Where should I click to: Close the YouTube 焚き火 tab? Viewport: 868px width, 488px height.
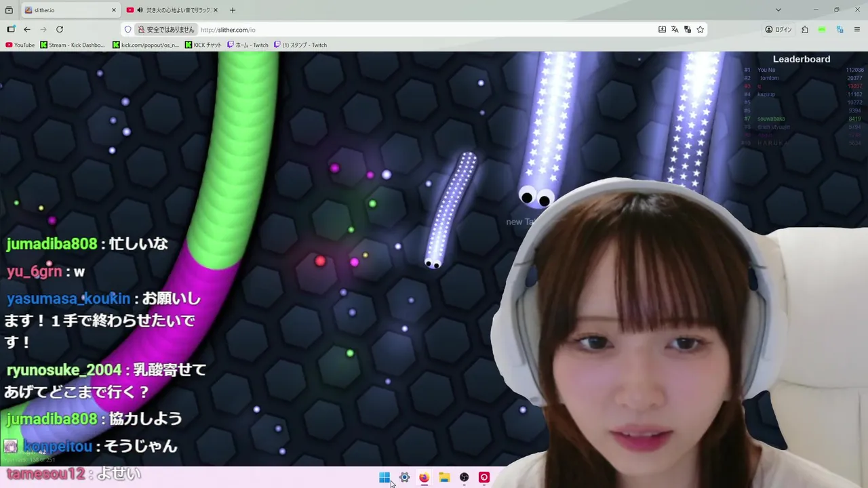(x=216, y=10)
